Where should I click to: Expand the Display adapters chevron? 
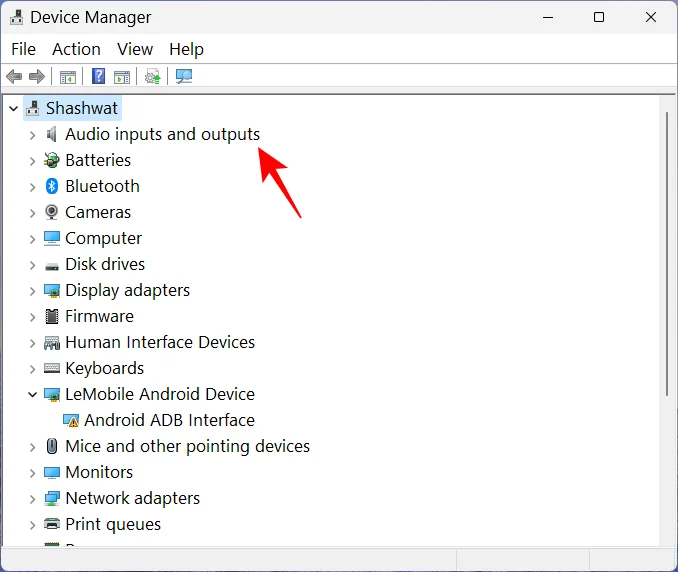[x=32, y=291]
